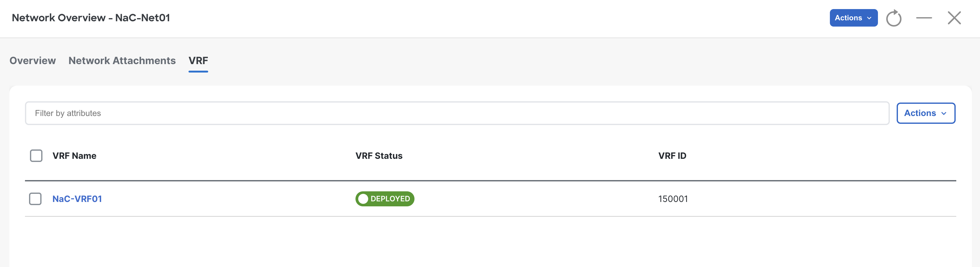The height and width of the screenshot is (267, 980).
Task: Expand the table Actions dropdown menu
Action: 926,113
